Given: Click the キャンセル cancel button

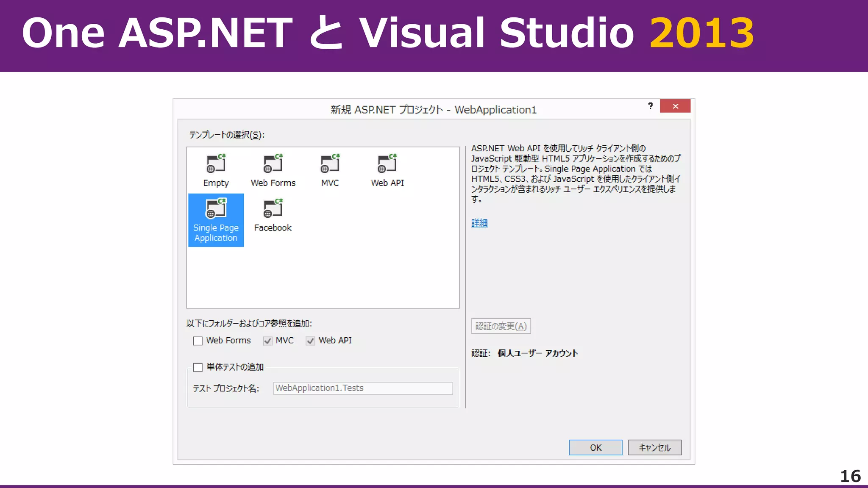Looking at the screenshot, I should (x=654, y=447).
